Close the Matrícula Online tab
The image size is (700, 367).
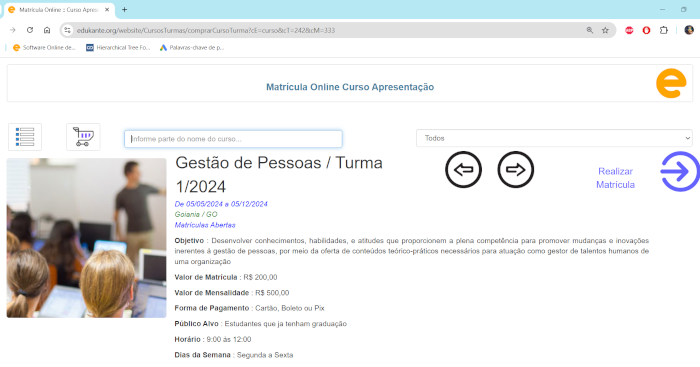[107, 9]
